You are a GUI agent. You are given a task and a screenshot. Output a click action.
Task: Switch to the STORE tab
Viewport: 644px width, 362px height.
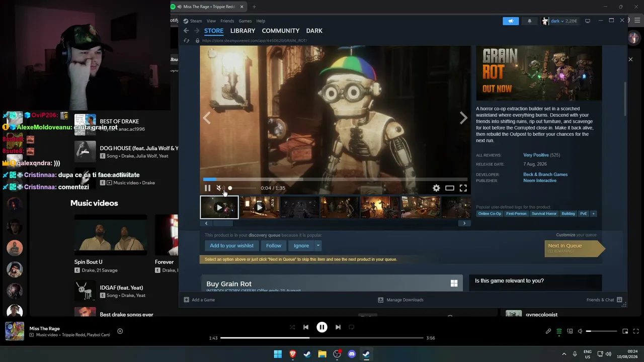[x=214, y=31]
